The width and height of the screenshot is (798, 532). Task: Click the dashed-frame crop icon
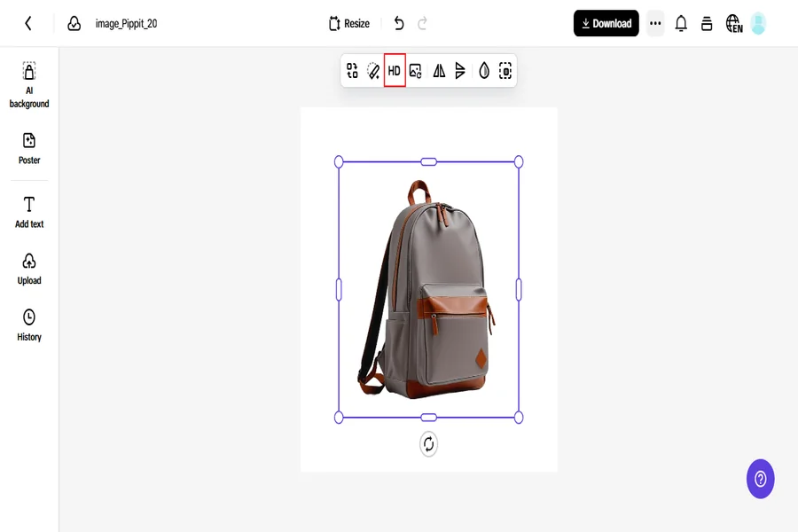tap(505, 71)
